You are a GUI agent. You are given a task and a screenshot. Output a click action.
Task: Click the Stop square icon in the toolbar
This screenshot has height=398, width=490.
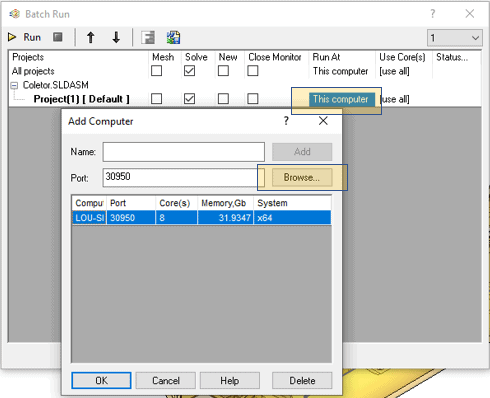(x=58, y=37)
